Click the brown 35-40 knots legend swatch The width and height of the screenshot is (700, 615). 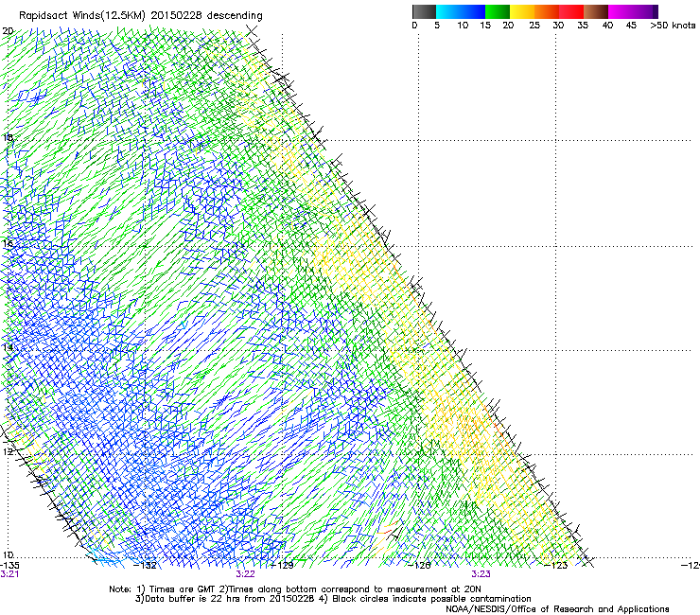[x=596, y=11]
